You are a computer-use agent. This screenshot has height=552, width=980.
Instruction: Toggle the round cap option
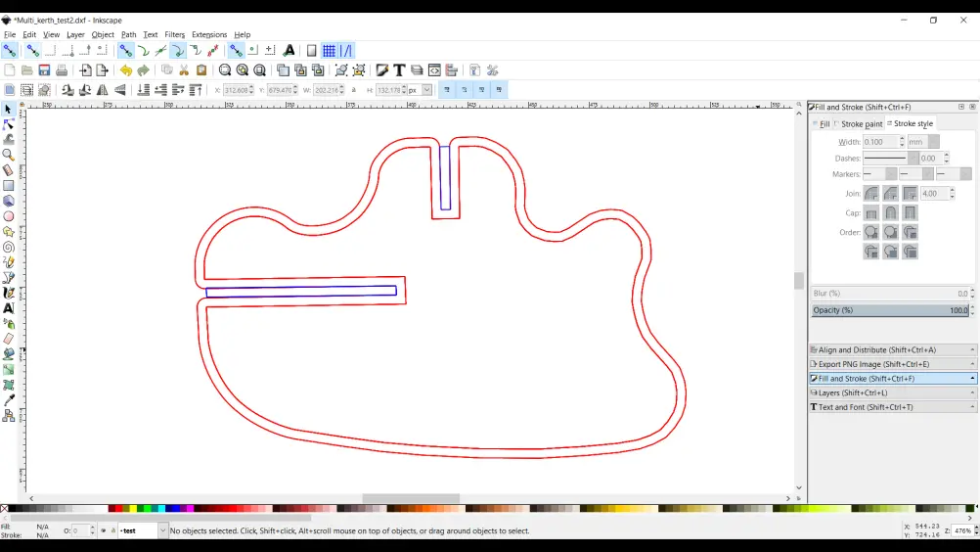pyautogui.click(x=891, y=212)
